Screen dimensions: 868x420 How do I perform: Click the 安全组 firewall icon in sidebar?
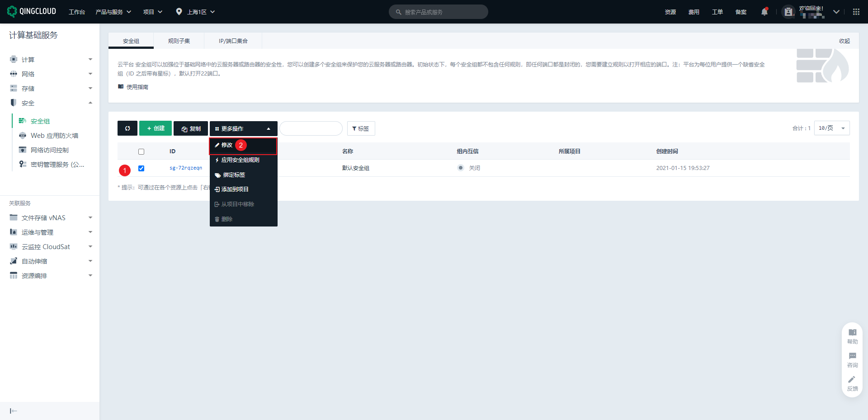(23, 121)
